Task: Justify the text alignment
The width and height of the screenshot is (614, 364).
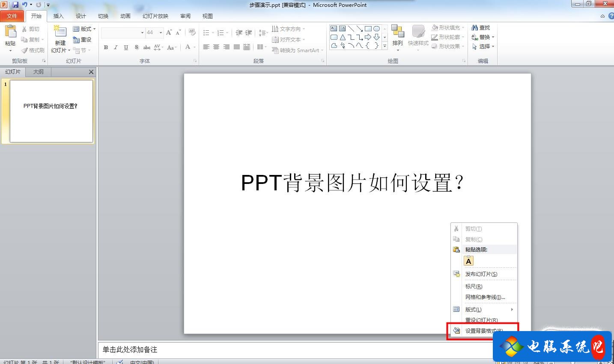Action: (x=236, y=47)
